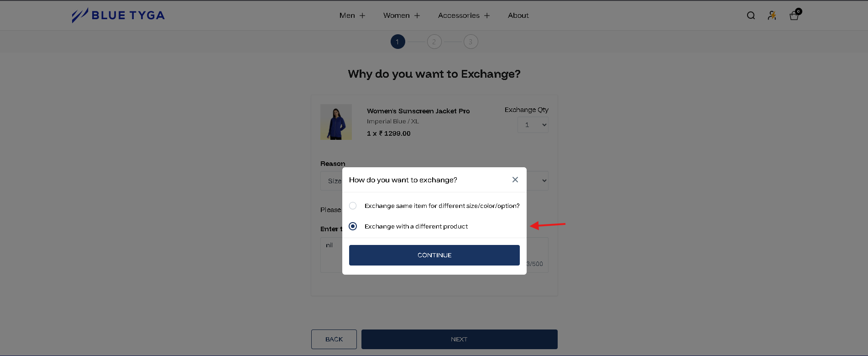Select Exchange same item for different size option

pyautogui.click(x=353, y=206)
